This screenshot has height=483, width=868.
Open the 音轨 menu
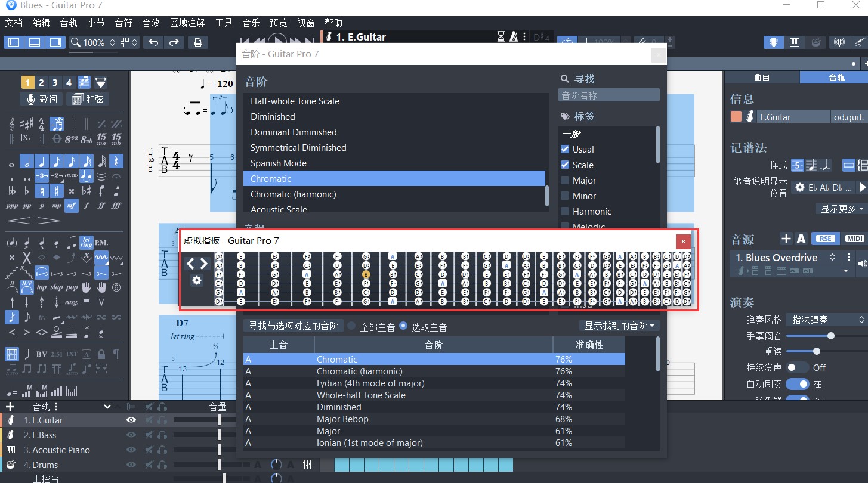[69, 23]
